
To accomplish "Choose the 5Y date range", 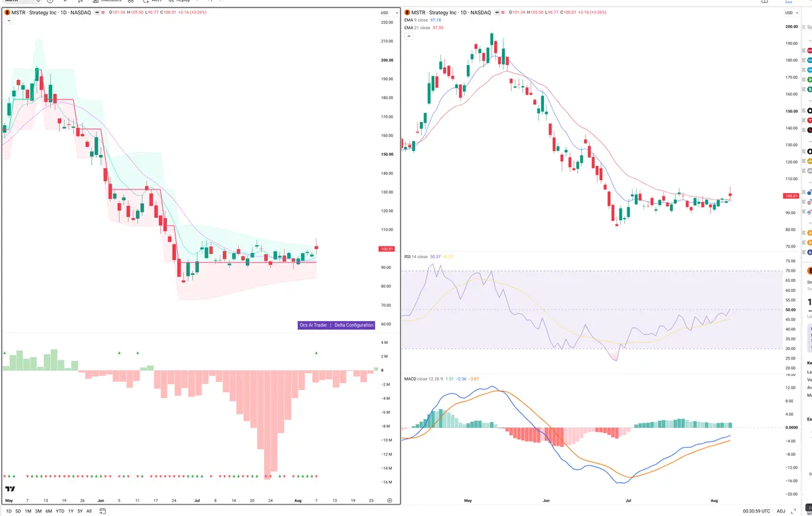I will (80, 511).
